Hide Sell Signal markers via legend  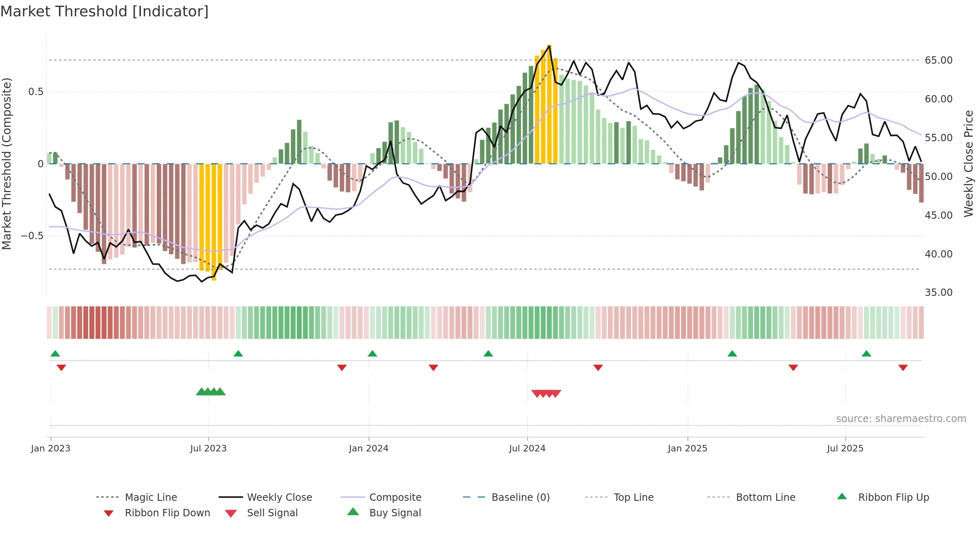click(261, 513)
